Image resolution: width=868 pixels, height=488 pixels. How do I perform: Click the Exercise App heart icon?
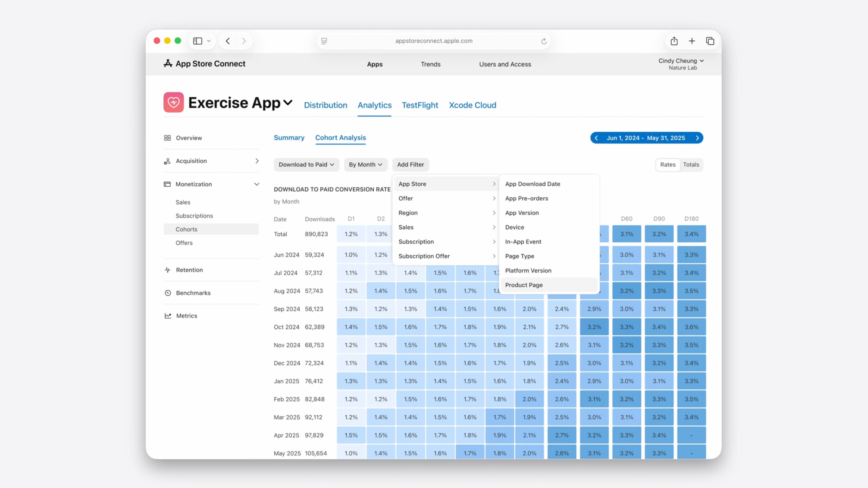[173, 103]
